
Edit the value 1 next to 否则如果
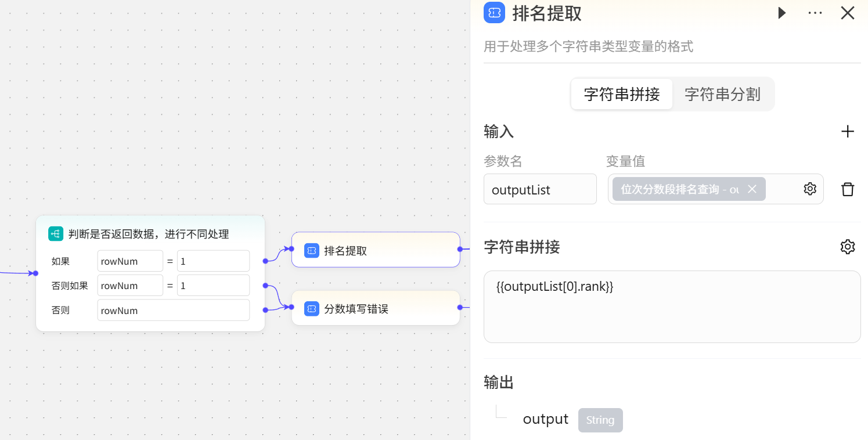[213, 285]
